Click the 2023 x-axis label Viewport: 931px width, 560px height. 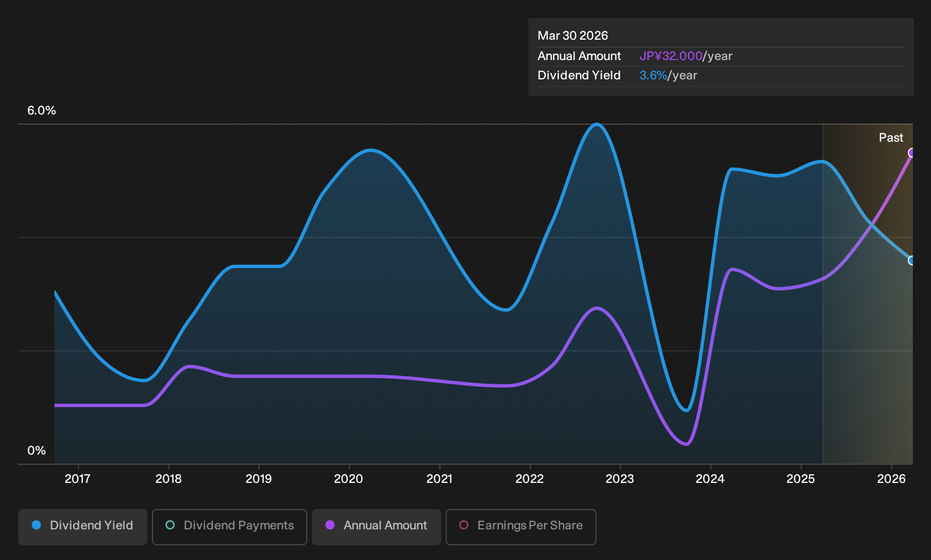[620, 479]
